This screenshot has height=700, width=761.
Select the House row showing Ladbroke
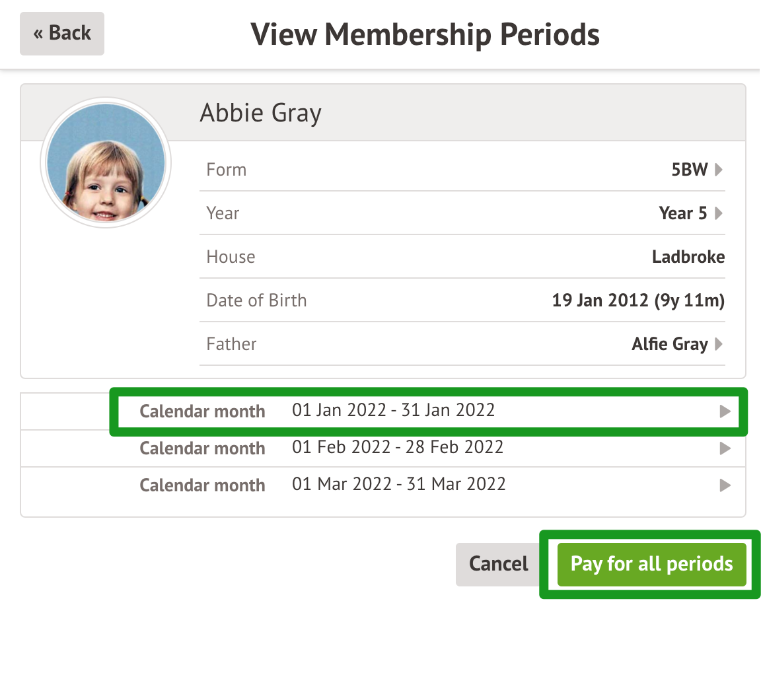462,257
